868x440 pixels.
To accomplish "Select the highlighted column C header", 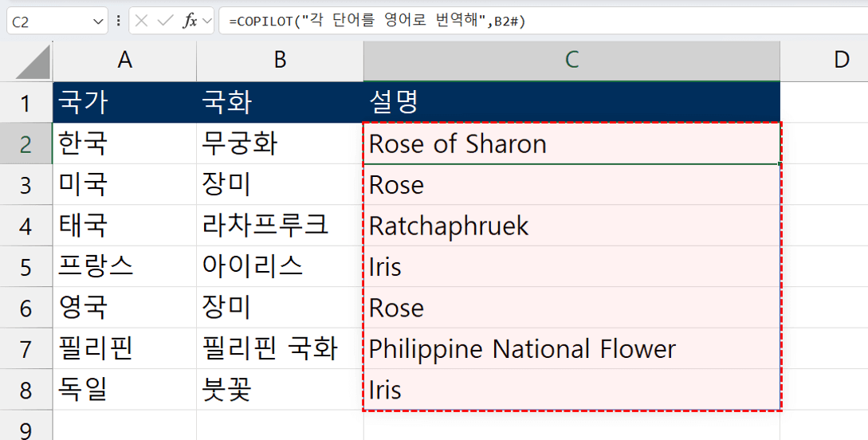I will pyautogui.click(x=571, y=60).
